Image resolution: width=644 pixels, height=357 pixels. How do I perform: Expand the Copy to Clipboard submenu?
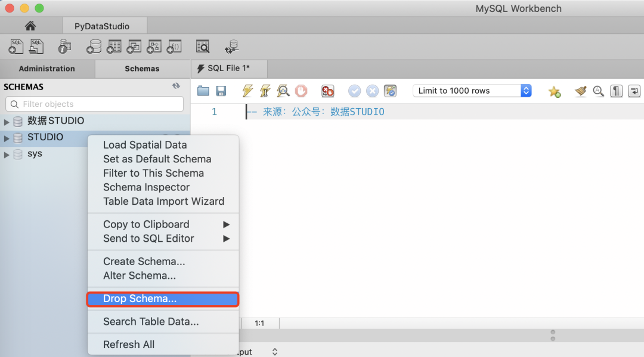146,224
